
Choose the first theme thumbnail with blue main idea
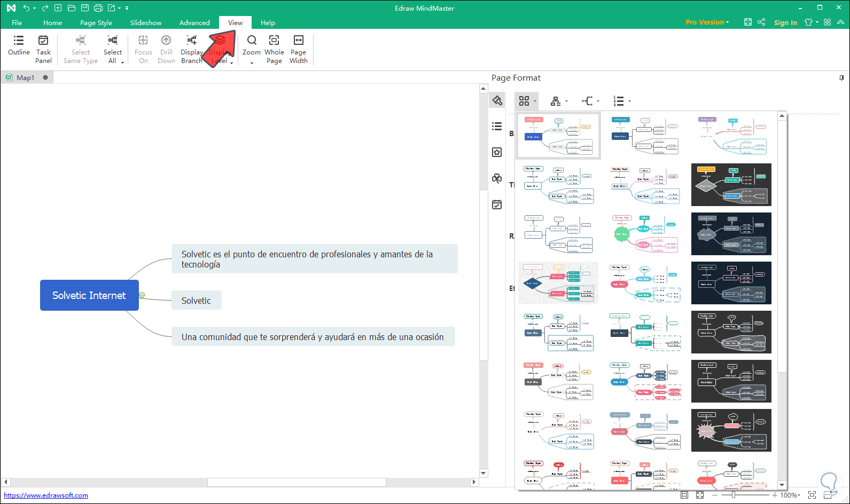tap(558, 136)
